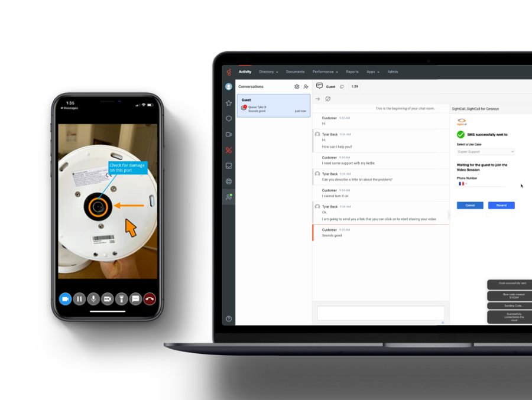Image resolution: width=532 pixels, height=400 pixels.
Task: Click the add-participant icon in Conversations header
Action: [x=306, y=86]
